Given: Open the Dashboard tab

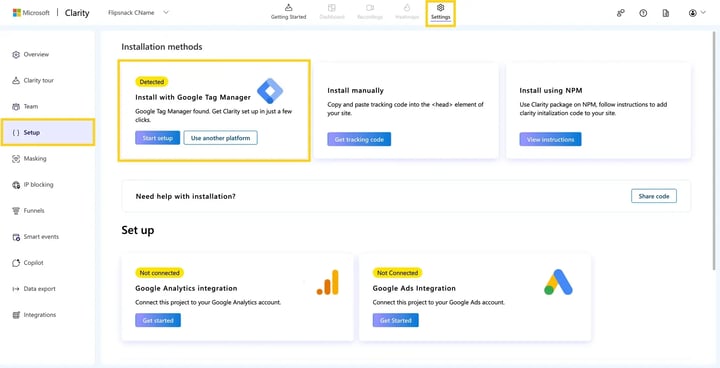Looking at the screenshot, I should pyautogui.click(x=332, y=12).
